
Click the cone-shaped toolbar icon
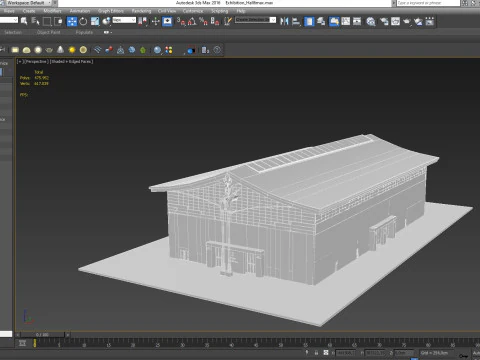click(60, 50)
